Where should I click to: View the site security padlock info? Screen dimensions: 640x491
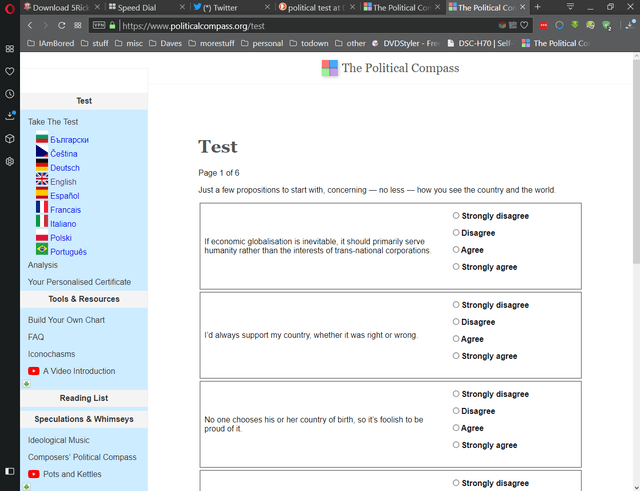(112, 25)
